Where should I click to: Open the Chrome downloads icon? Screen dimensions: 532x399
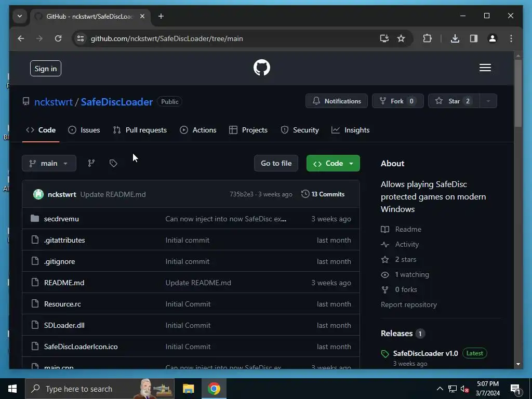(455, 38)
